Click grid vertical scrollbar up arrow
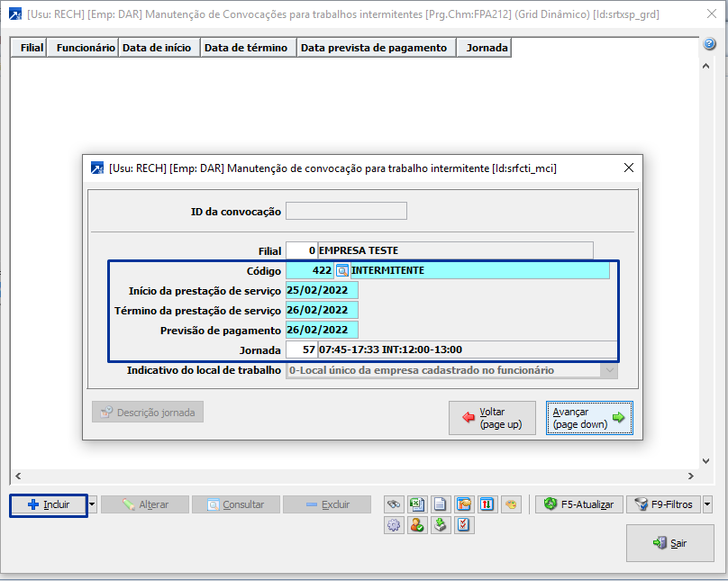This screenshot has height=581, width=728. 705,67
